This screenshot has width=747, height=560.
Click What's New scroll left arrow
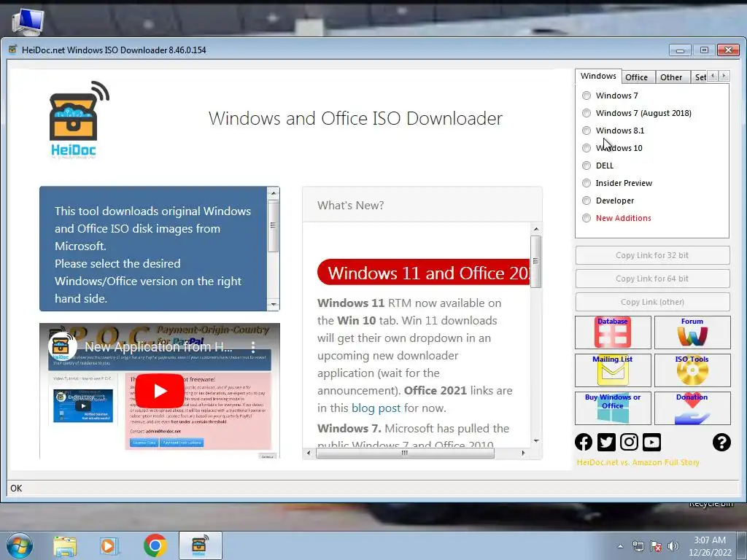[x=309, y=453]
